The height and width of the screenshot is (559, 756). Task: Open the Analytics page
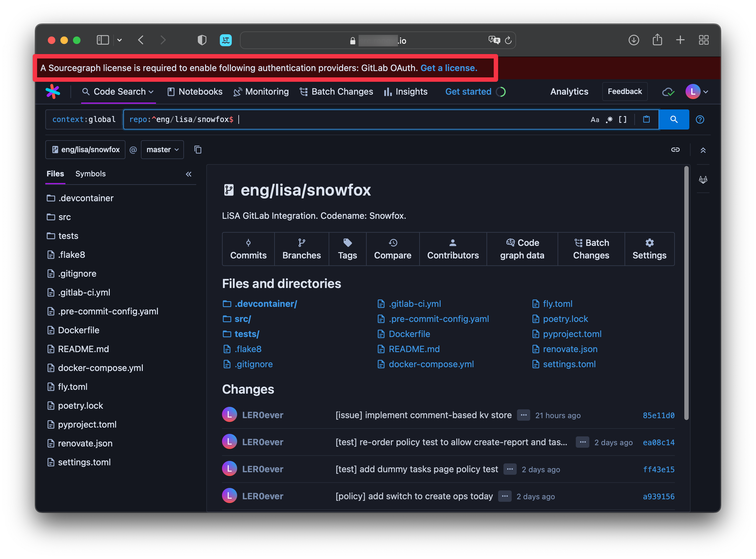(569, 92)
